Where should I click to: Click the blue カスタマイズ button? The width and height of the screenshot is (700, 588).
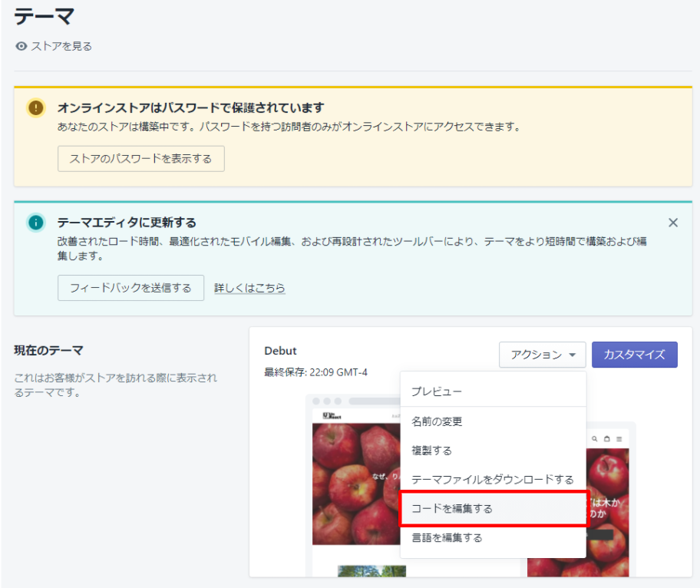click(634, 355)
